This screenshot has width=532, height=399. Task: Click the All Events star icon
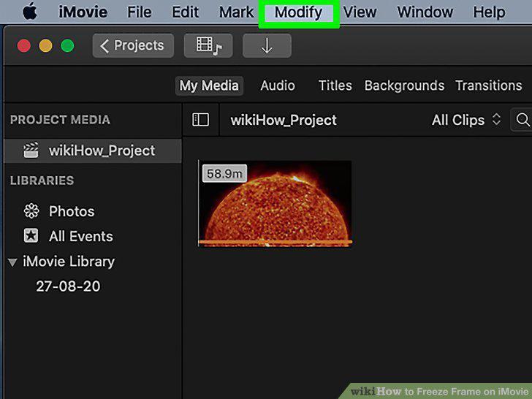(x=31, y=235)
